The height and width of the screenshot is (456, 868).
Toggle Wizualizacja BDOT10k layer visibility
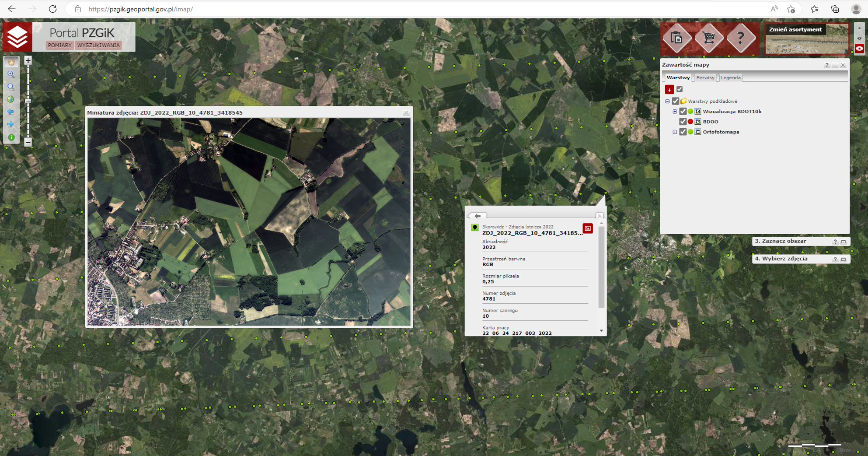[x=683, y=112]
